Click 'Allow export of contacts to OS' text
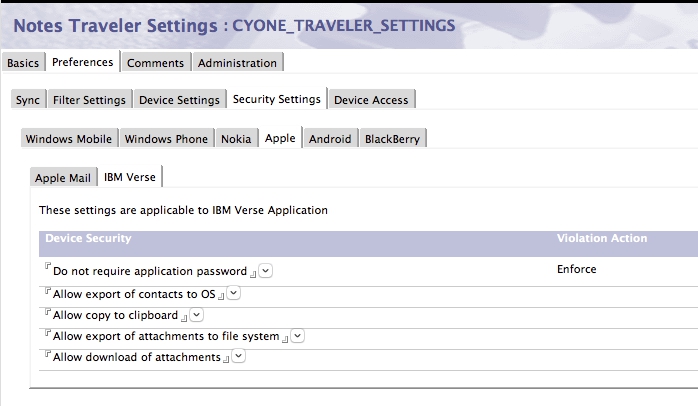Viewport: 698px width, 406px height. [134, 294]
